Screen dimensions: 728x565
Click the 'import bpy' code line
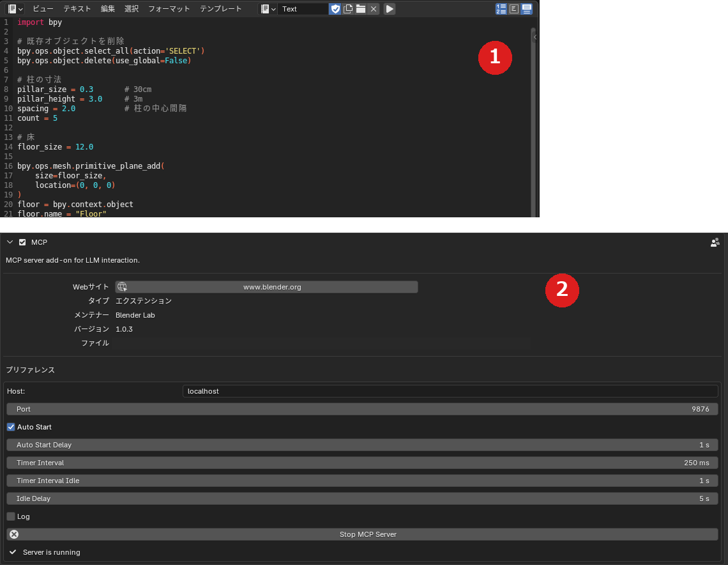click(x=40, y=22)
